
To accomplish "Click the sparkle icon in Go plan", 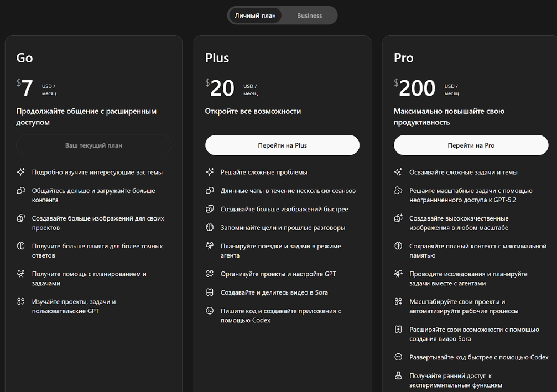I will tap(21, 172).
